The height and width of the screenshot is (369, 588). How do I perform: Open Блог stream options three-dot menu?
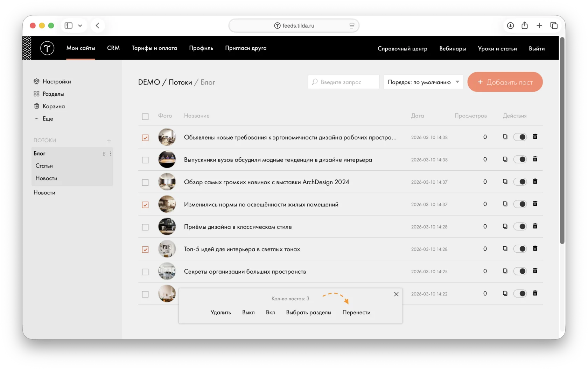point(110,153)
